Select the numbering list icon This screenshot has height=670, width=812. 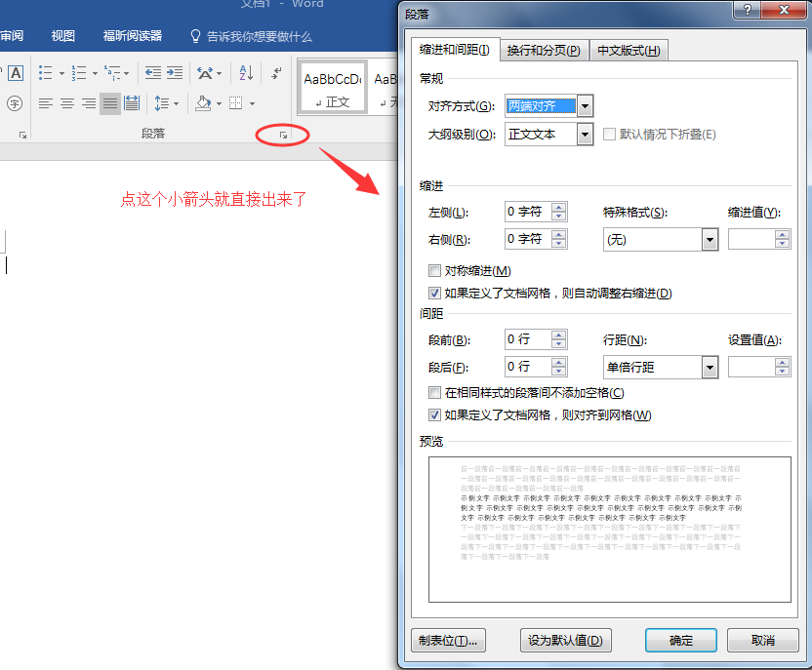77,72
